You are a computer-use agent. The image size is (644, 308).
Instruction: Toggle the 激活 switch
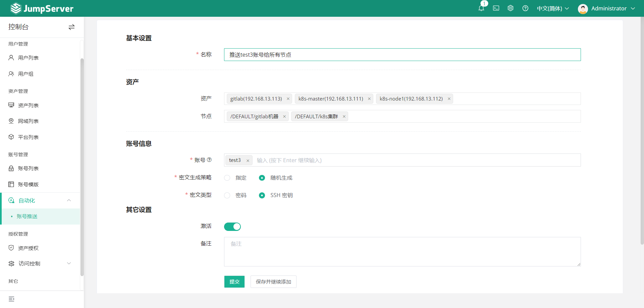[x=232, y=227]
